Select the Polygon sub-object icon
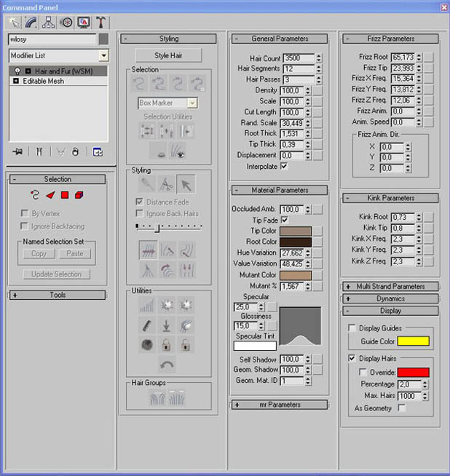This screenshot has height=476, width=450. [x=65, y=195]
